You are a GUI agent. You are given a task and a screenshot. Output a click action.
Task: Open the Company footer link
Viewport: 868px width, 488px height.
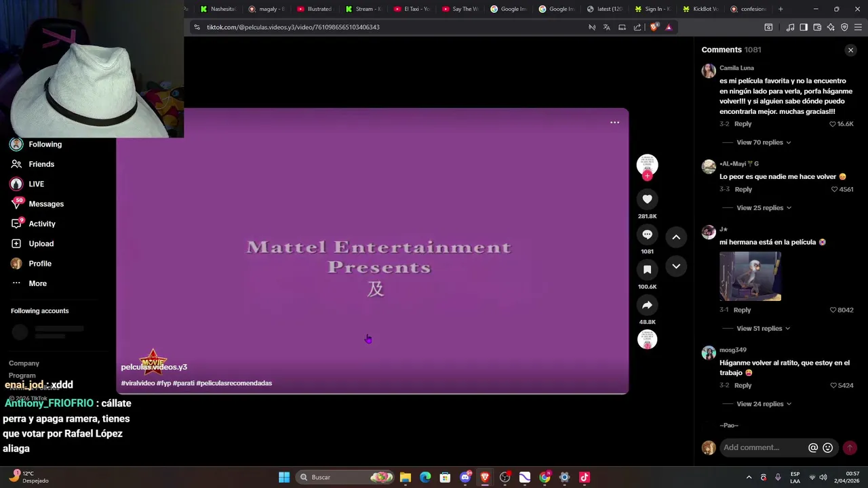(24, 363)
